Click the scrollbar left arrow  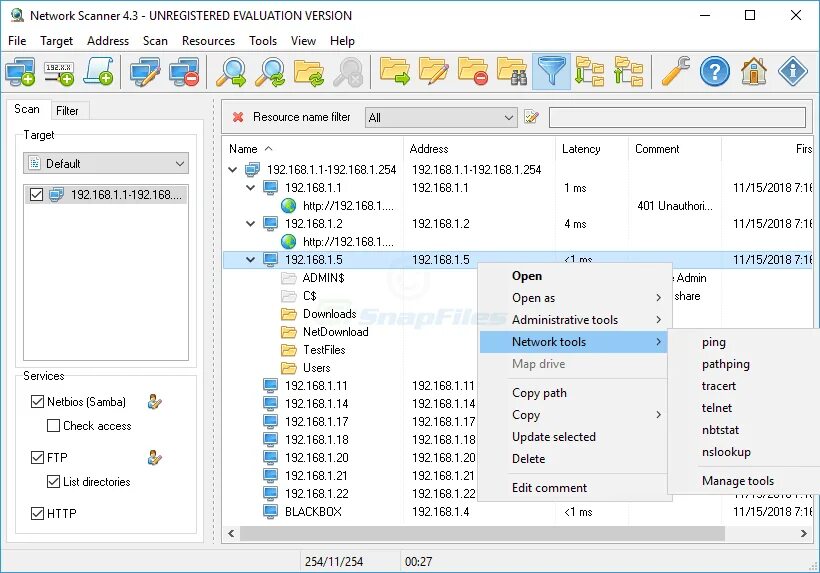point(231,534)
